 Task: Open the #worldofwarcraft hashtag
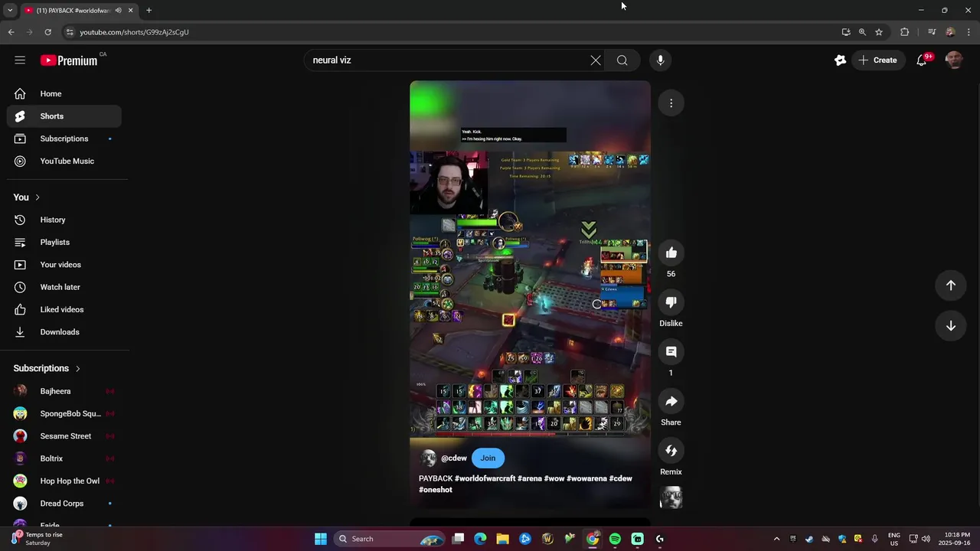[x=485, y=478]
